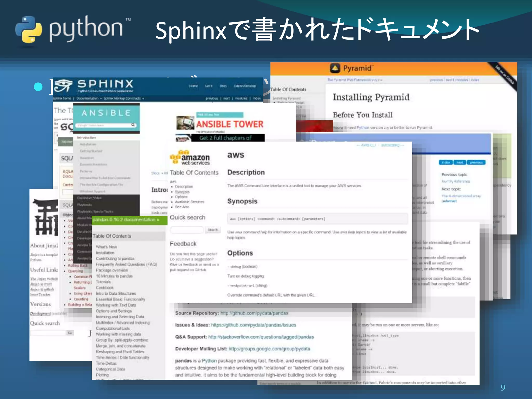532x399 pixels.
Task: Click Python link in Pyramid install text
Action: (x=363, y=128)
